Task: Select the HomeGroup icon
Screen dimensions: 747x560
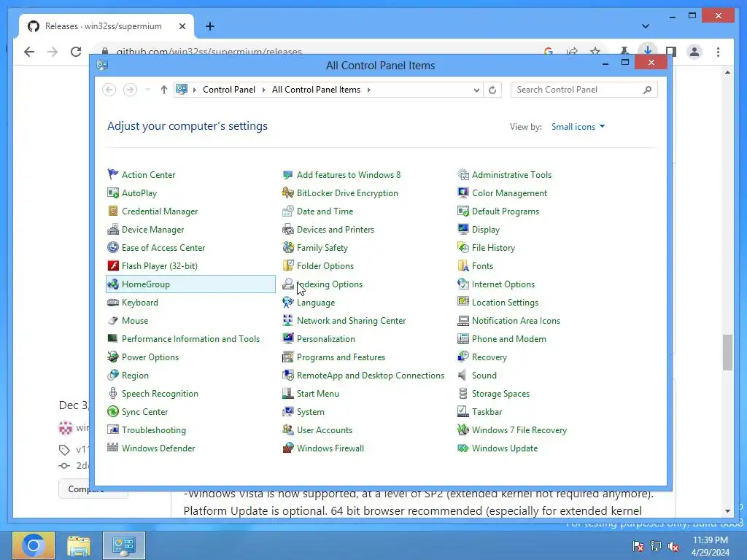Action: coord(113,284)
